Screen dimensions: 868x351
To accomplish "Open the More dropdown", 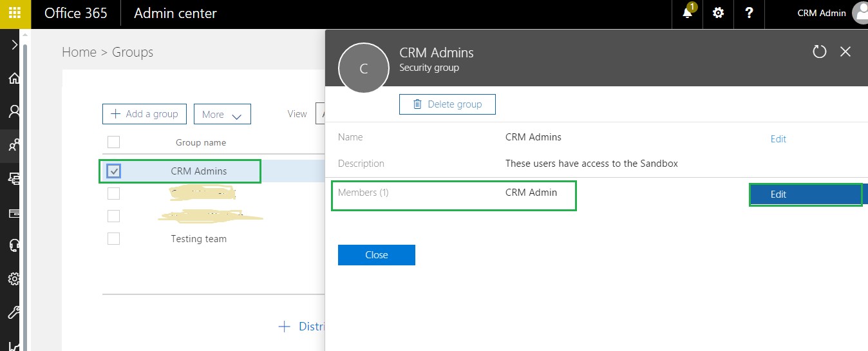I will pos(222,115).
